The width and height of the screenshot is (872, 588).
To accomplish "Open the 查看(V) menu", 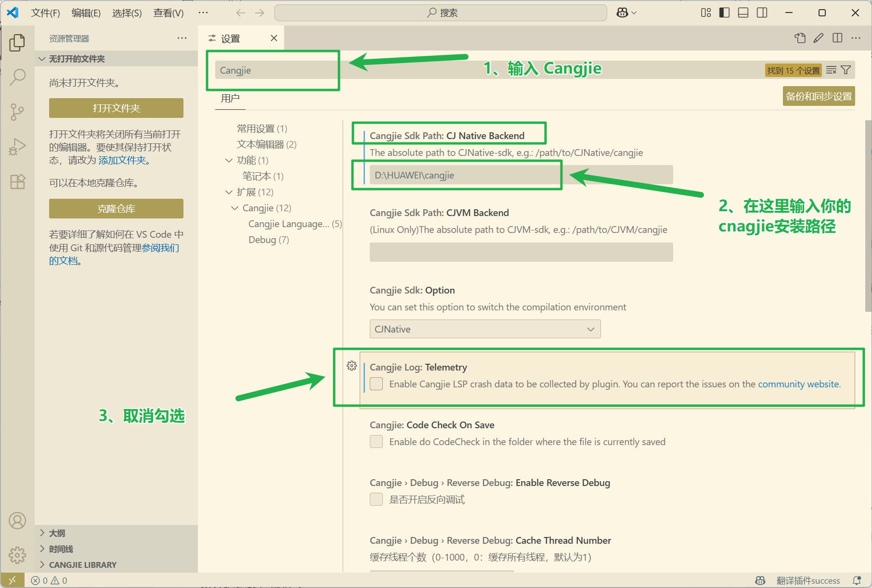I will tap(169, 13).
